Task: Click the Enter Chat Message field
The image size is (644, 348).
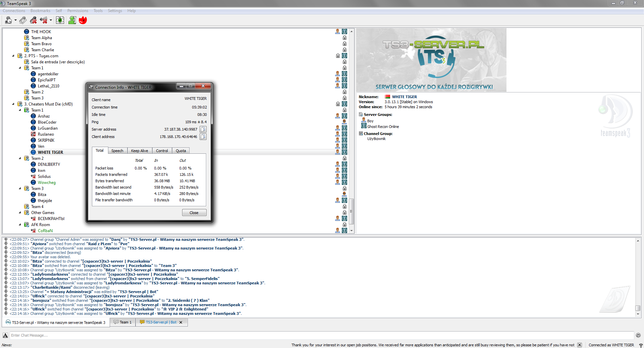Action: (321, 335)
